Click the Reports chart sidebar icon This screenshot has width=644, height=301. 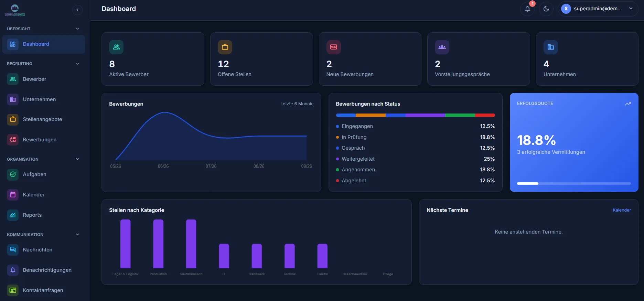pos(13,215)
